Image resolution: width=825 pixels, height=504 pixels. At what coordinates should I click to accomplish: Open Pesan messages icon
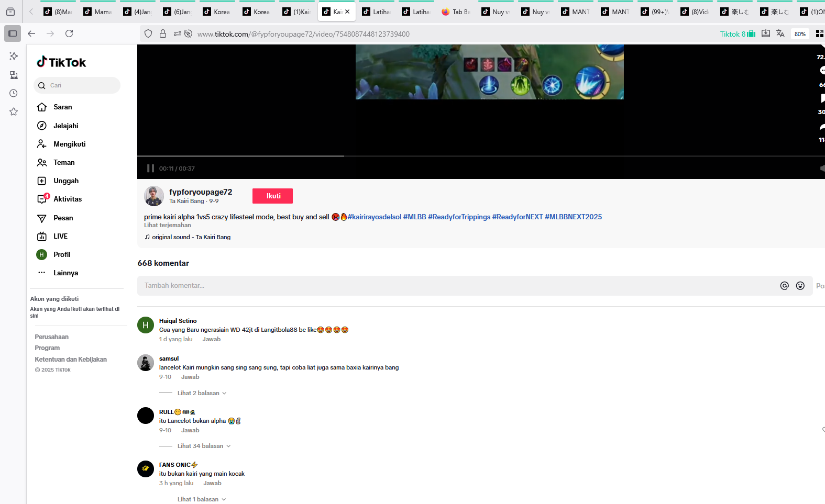pyautogui.click(x=42, y=218)
